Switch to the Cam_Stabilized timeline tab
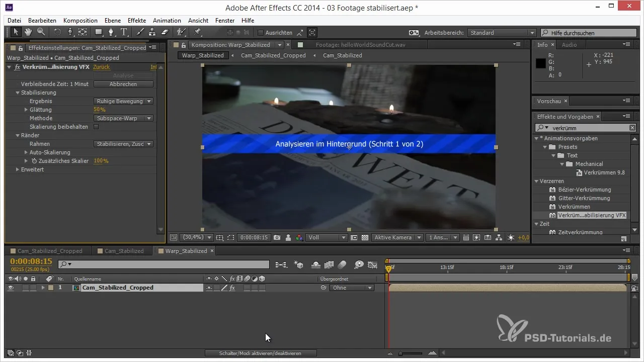Image resolution: width=644 pixels, height=362 pixels. (124, 251)
